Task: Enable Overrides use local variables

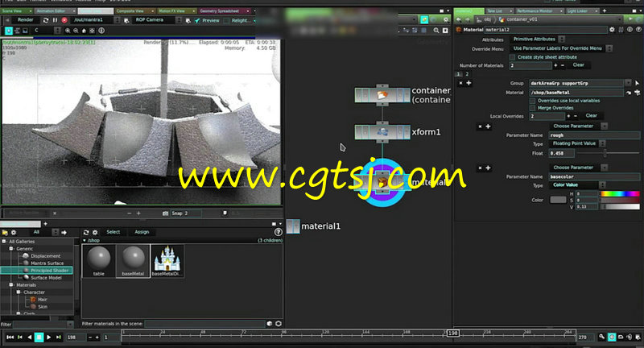Action: click(x=533, y=101)
